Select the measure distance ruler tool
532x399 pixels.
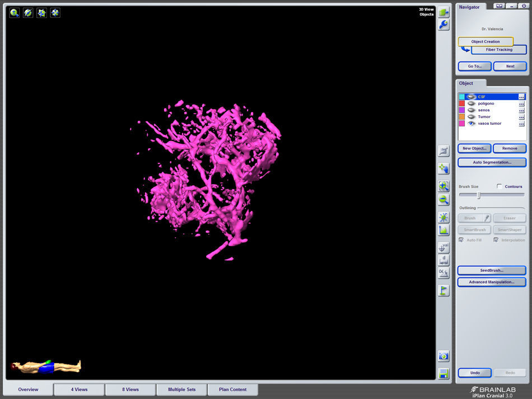point(444,260)
